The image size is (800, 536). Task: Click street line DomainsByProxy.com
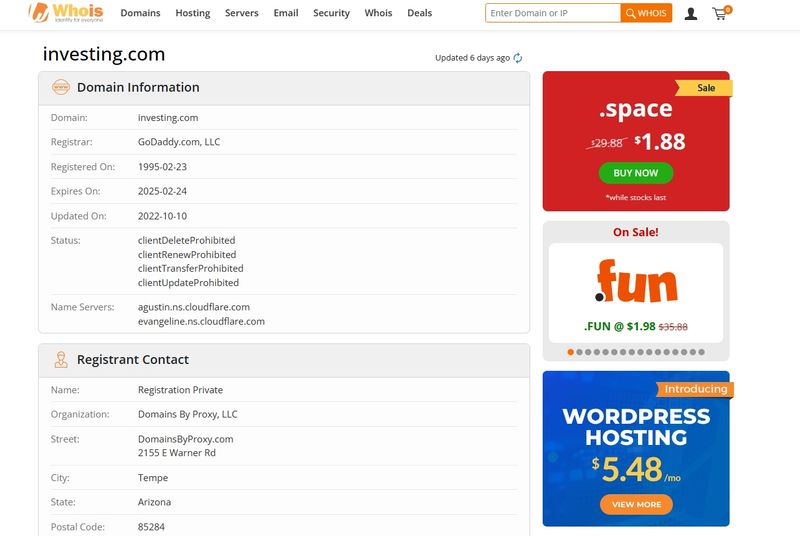(x=185, y=439)
